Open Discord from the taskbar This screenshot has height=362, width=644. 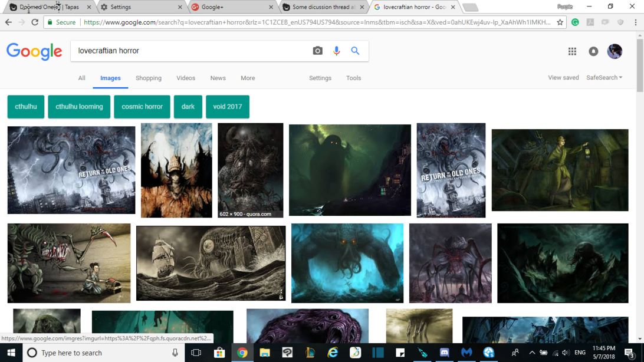coord(444,353)
